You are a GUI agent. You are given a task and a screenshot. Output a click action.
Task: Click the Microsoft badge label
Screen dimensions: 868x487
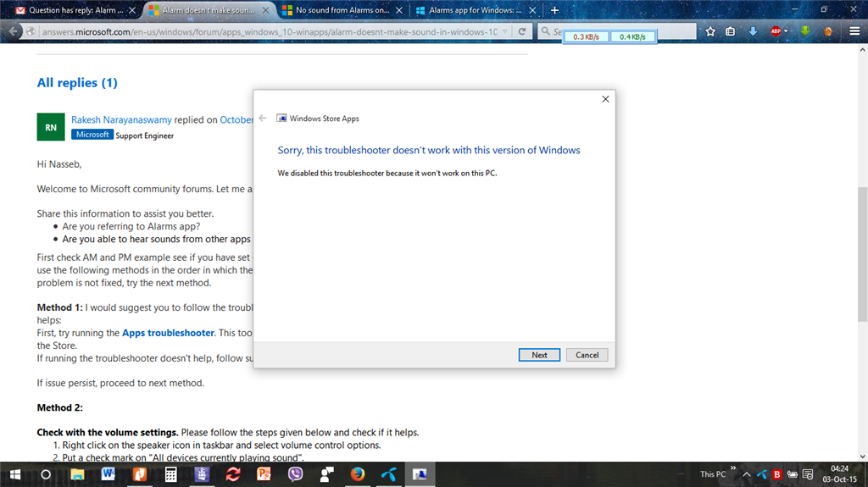92,135
